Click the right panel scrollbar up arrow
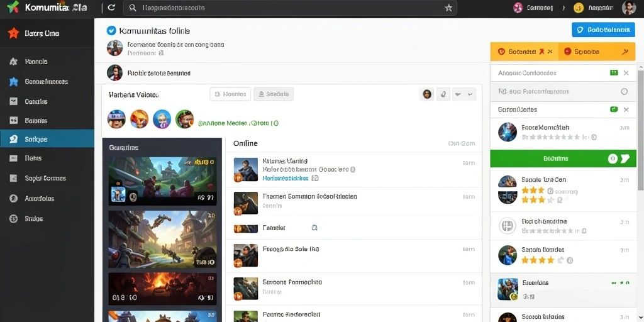Screen dimensions: 644x322 click(x=640, y=67)
